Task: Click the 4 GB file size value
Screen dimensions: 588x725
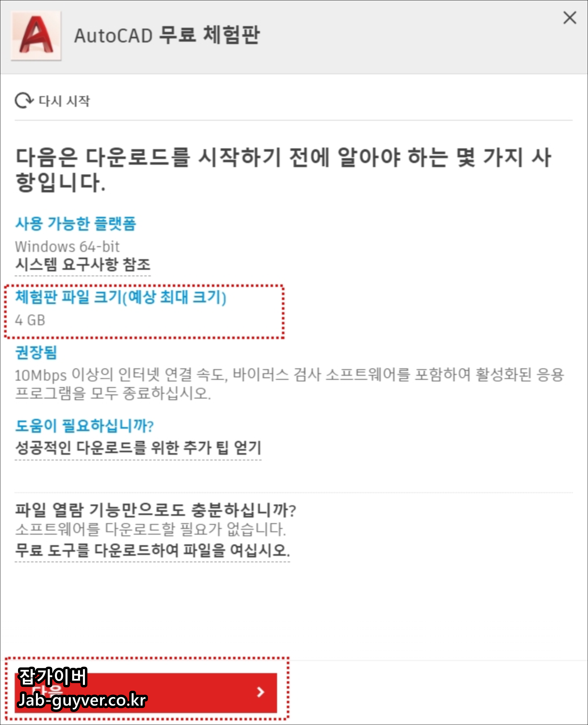Action: click(x=30, y=320)
